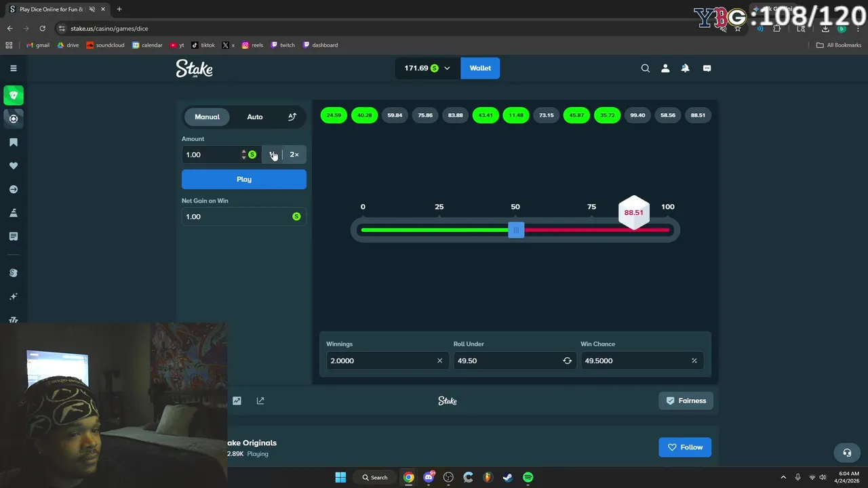Switch to Manual betting tab
This screenshot has height=488, width=868.
point(207,117)
